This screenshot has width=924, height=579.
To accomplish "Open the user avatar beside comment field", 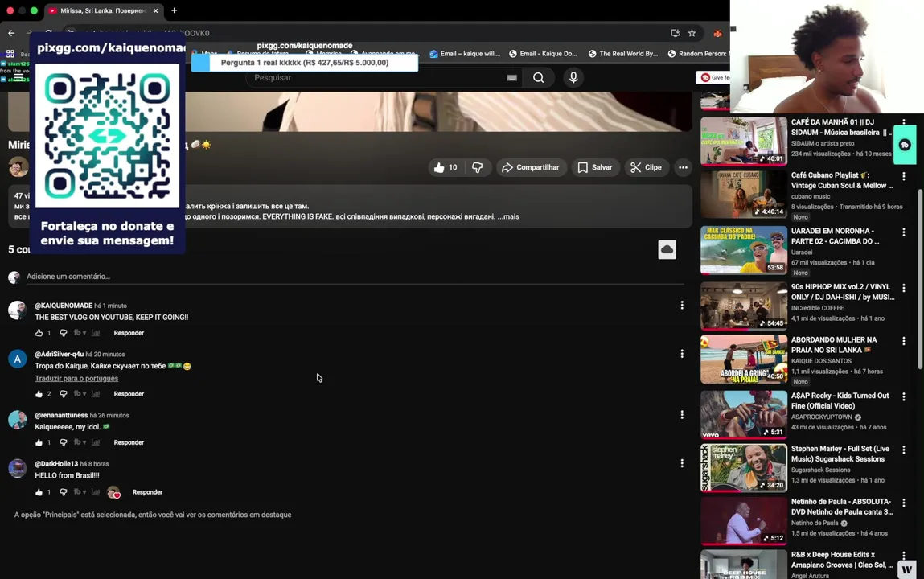I will coord(14,277).
